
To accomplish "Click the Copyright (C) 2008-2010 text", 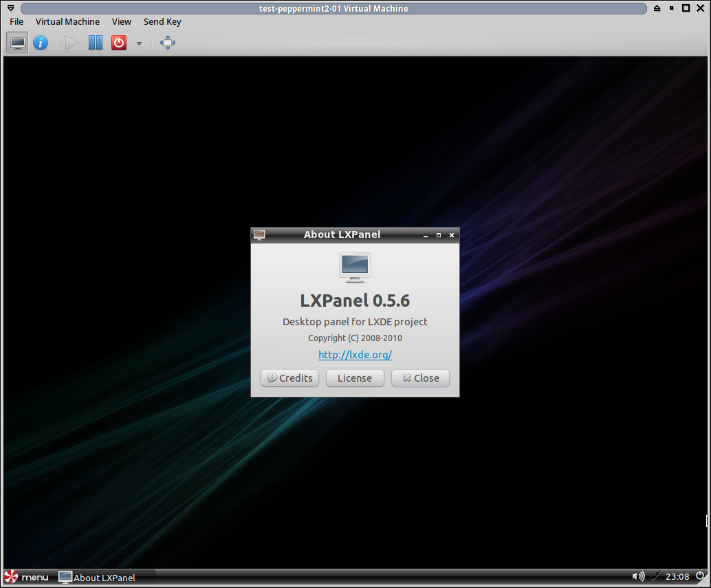I will pyautogui.click(x=355, y=338).
